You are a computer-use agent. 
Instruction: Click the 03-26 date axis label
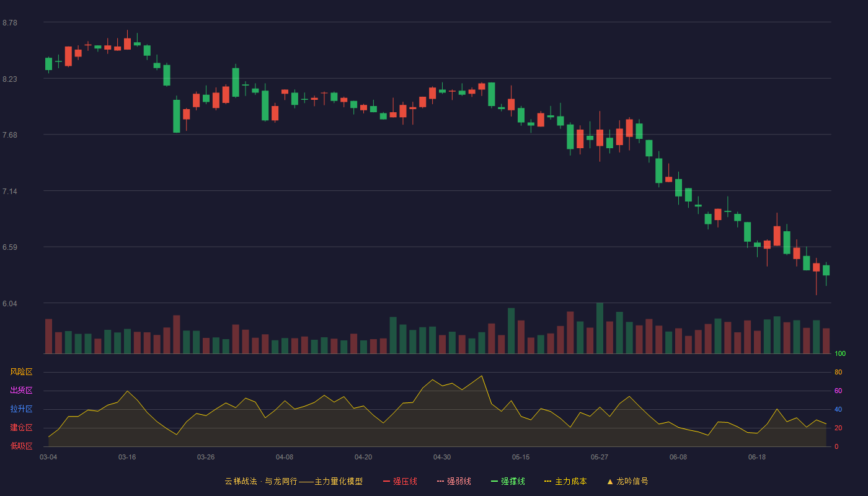pyautogui.click(x=206, y=457)
